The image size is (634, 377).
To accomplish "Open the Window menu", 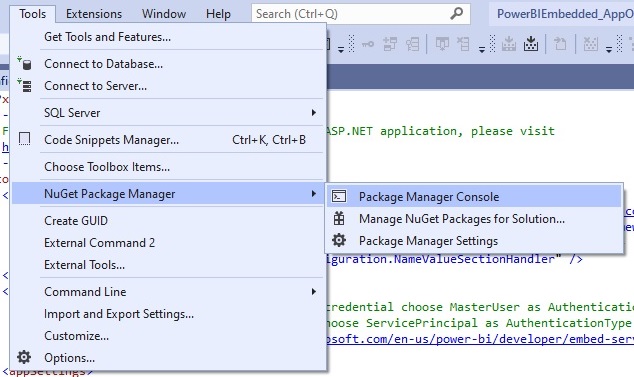I will coord(164,14).
